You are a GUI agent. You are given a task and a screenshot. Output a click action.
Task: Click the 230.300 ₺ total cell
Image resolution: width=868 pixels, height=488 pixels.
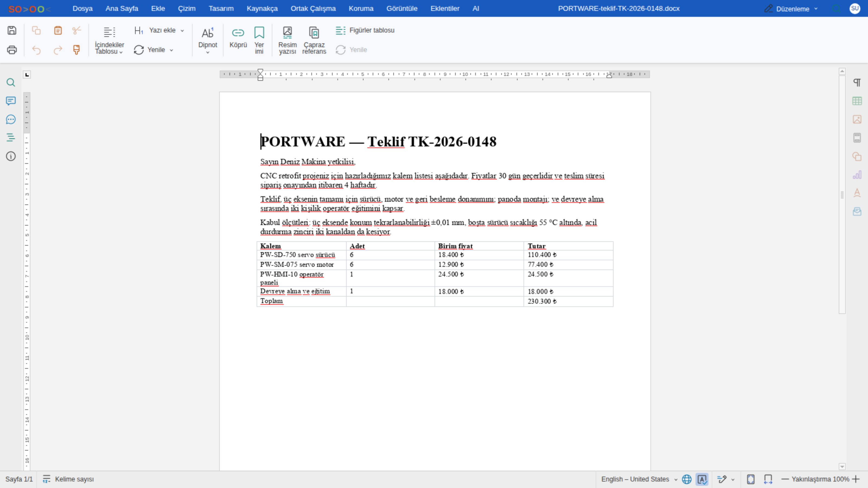click(x=569, y=301)
